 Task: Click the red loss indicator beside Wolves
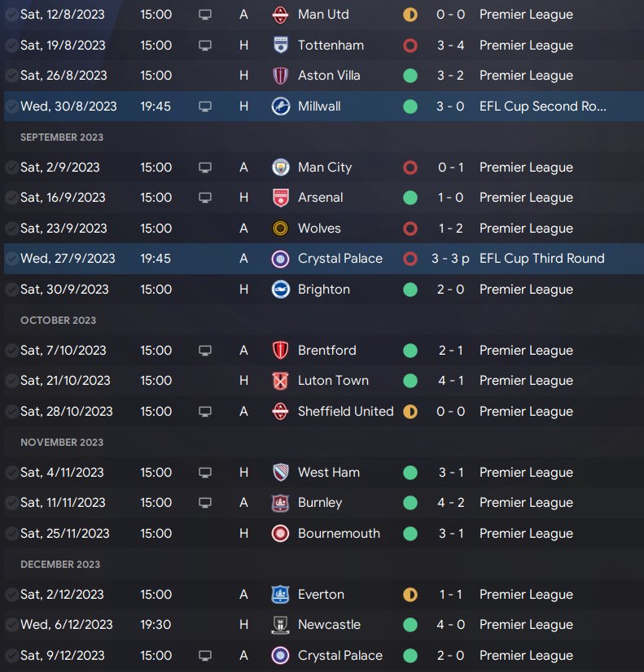(x=410, y=229)
